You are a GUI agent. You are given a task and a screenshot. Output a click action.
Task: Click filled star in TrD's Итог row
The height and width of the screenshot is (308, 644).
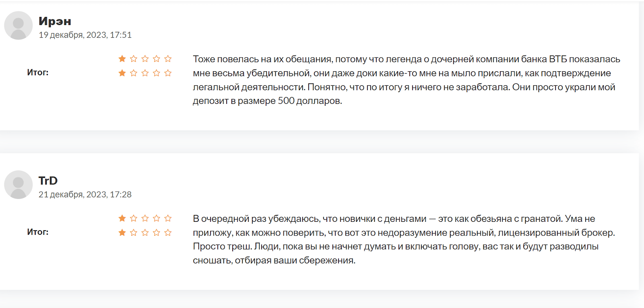pos(122,233)
